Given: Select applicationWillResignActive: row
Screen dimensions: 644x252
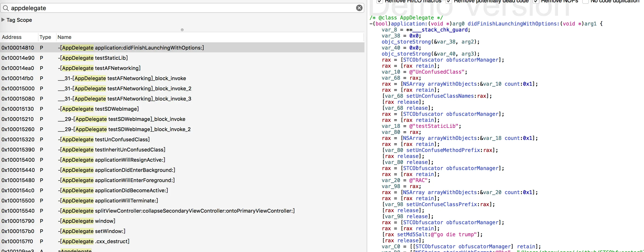Looking at the screenshot, I should [x=130, y=160].
